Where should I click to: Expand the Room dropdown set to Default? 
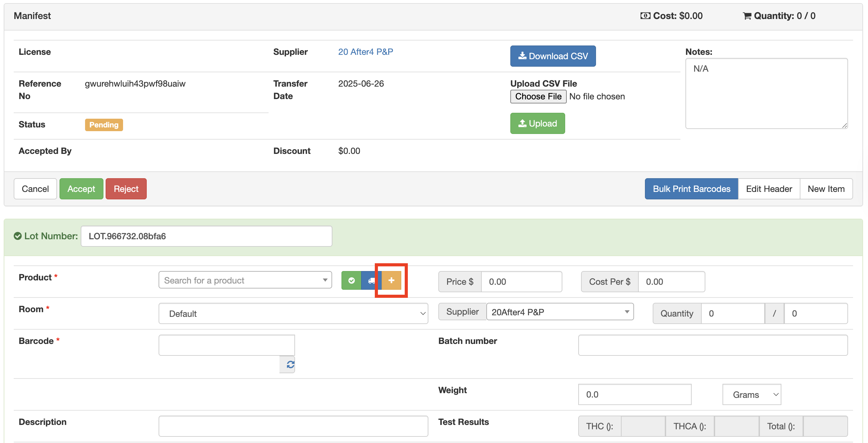click(293, 313)
